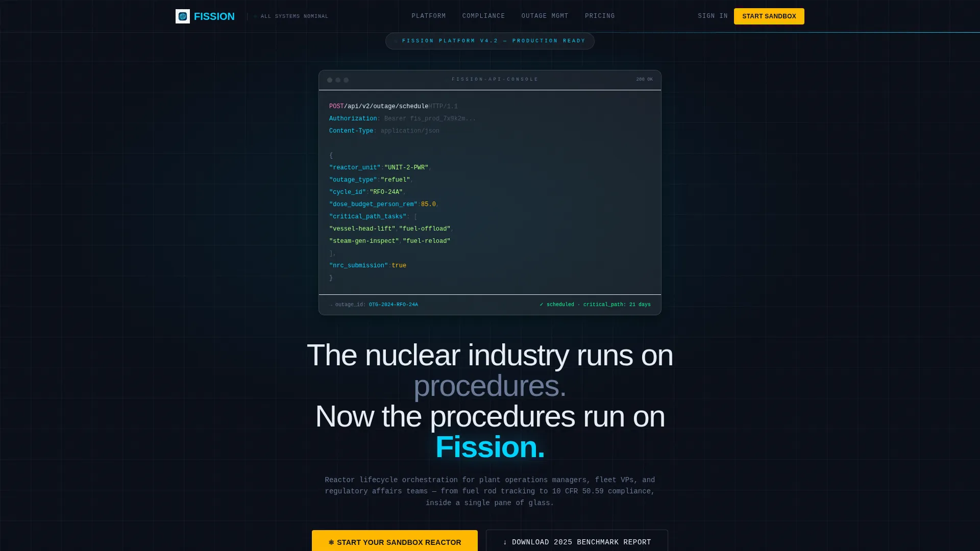The width and height of the screenshot is (980, 551).
Task: Click the nrc_submission true value
Action: 399,266
